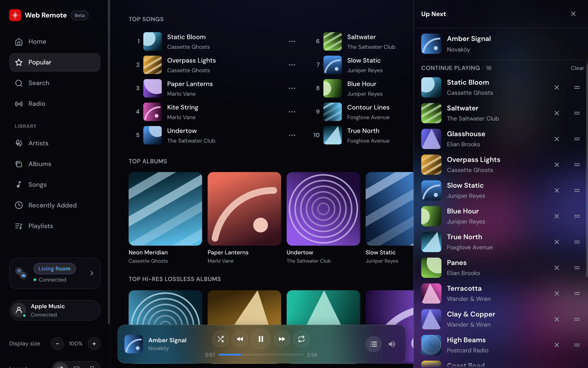
Task: Remove Blue Hour from the queue
Action: click(557, 216)
